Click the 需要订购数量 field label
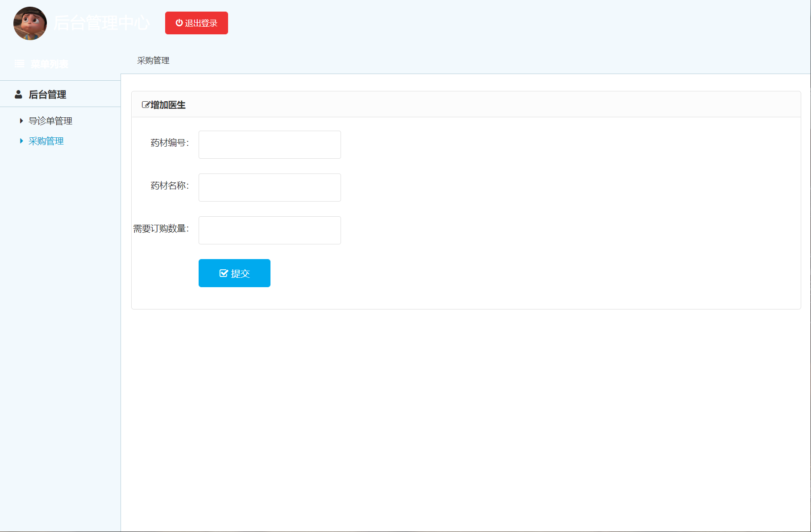Viewport: 811px width, 532px height. click(x=161, y=228)
